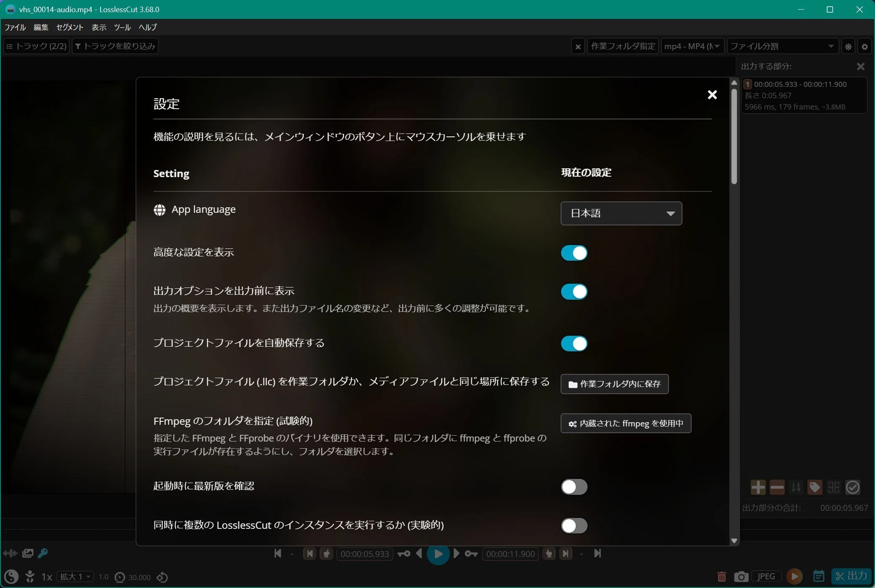Screen dimensions: 875x588
Task: Open the ファイル分割 export mode dropdown
Action: coord(783,46)
